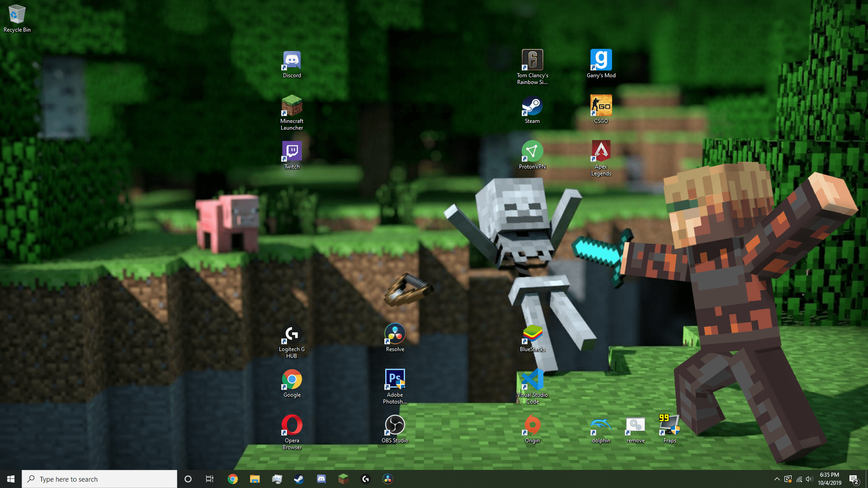Image resolution: width=868 pixels, height=488 pixels.
Task: Open Cortana from the taskbar
Action: pos(188,479)
